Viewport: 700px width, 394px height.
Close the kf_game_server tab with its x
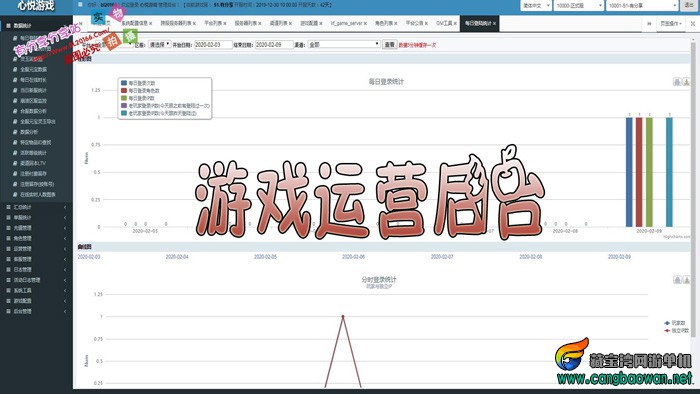click(365, 23)
